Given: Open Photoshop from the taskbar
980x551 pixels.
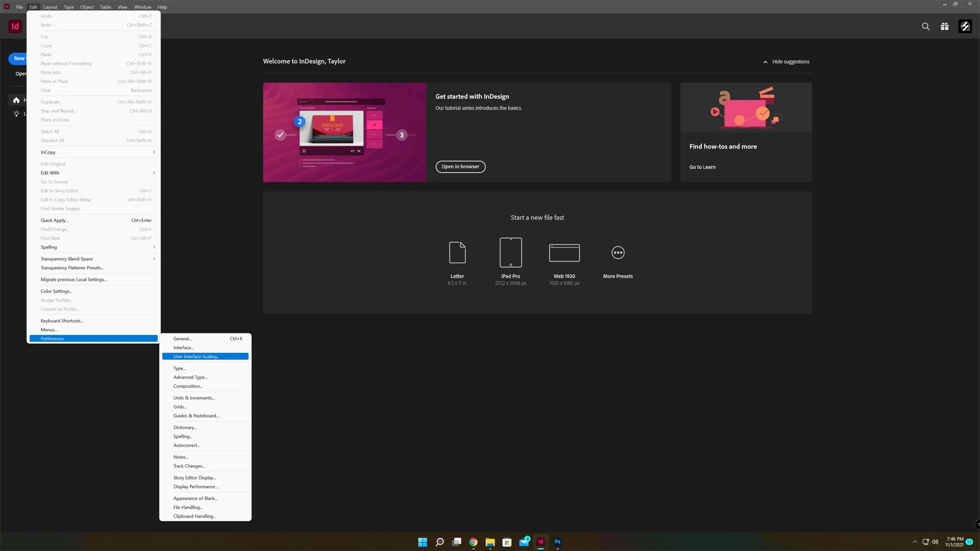Looking at the screenshot, I should [x=557, y=542].
